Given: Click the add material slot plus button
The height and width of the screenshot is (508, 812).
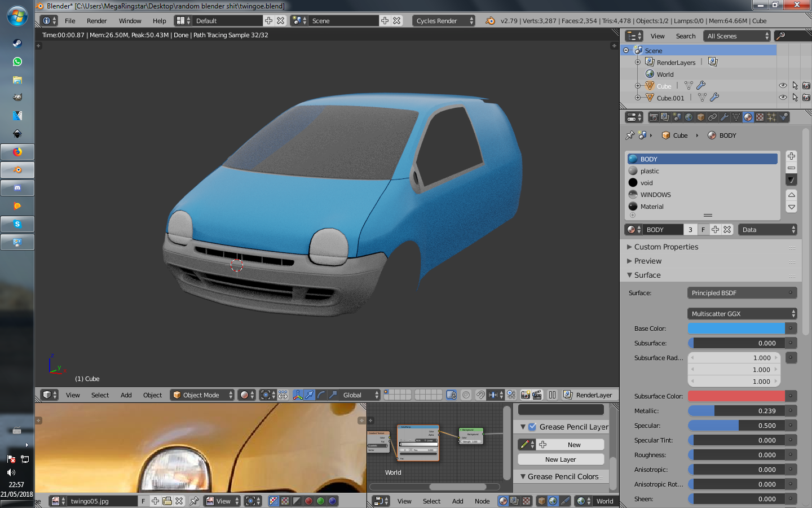Looking at the screenshot, I should coord(791,156).
